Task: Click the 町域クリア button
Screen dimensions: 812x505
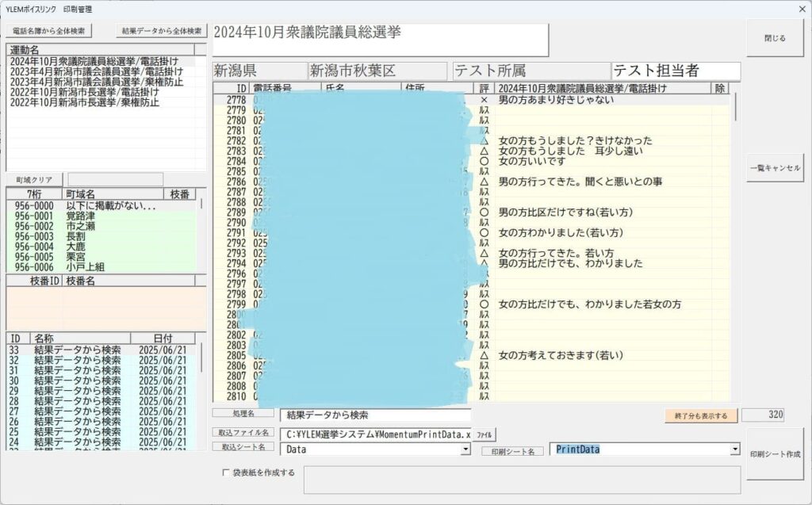Action: (34, 180)
